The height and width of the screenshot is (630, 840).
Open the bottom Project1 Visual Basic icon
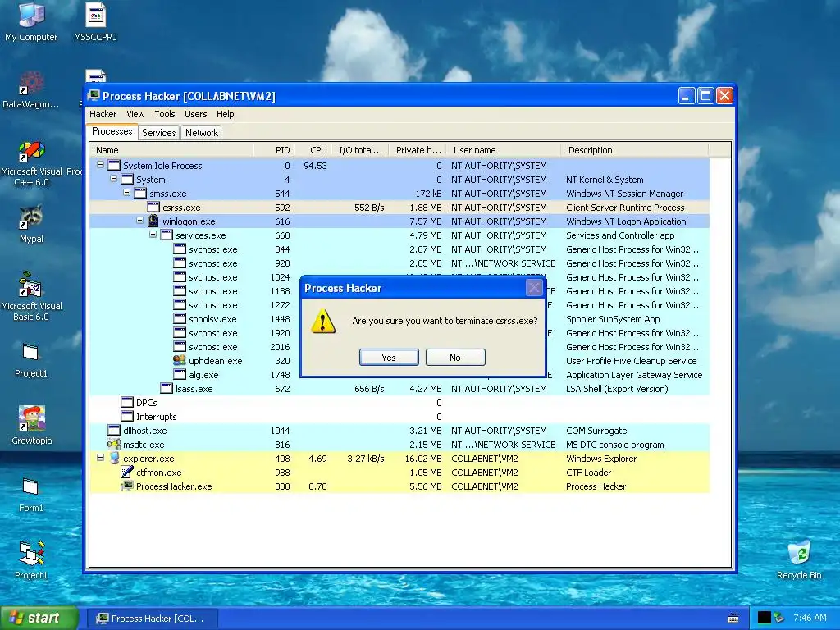click(x=31, y=560)
